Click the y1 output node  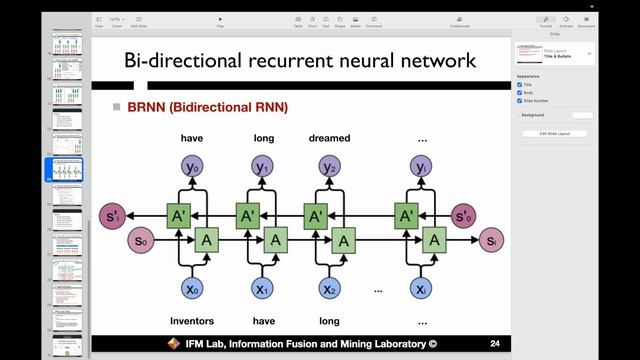pos(262,166)
